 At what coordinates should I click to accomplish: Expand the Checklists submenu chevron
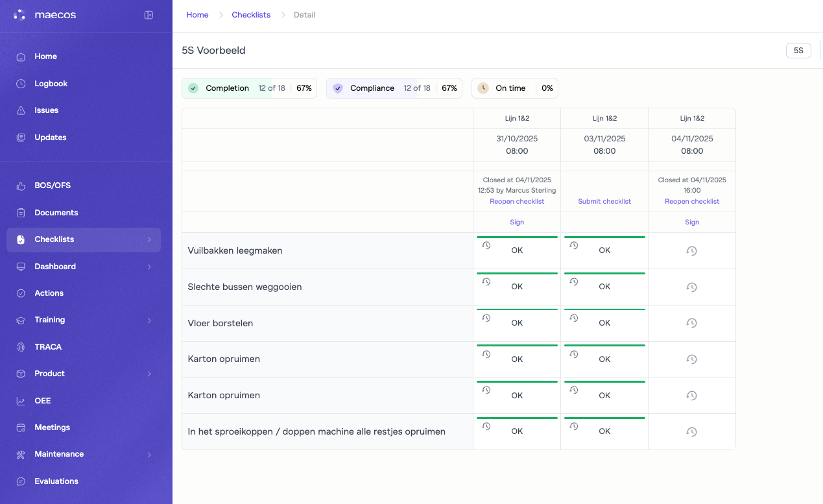coord(149,239)
